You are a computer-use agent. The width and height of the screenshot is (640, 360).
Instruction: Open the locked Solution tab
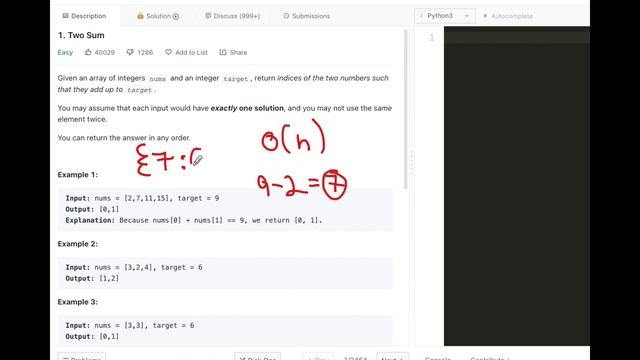[158, 16]
